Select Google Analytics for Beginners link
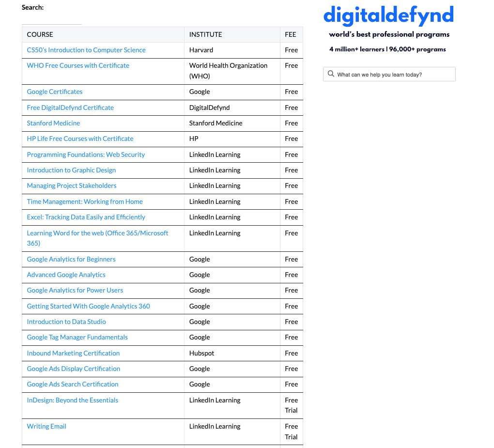This screenshot has width=494, height=448. pyautogui.click(x=71, y=259)
